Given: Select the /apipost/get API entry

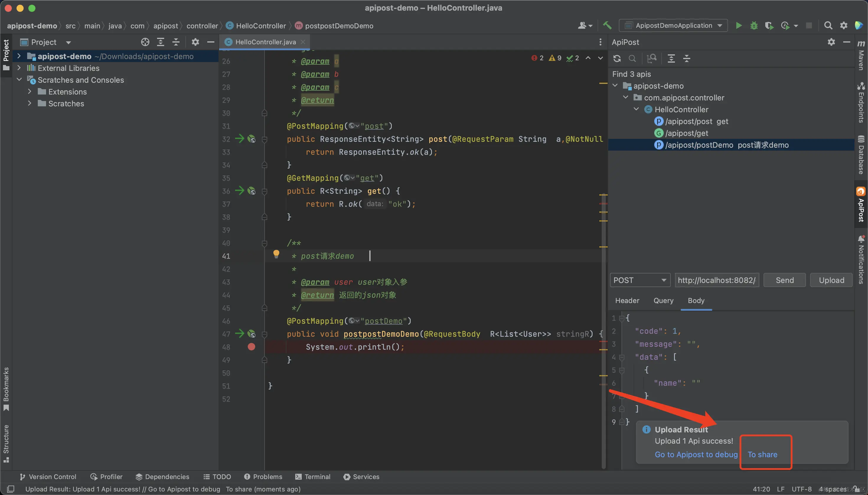Looking at the screenshot, I should tap(686, 133).
